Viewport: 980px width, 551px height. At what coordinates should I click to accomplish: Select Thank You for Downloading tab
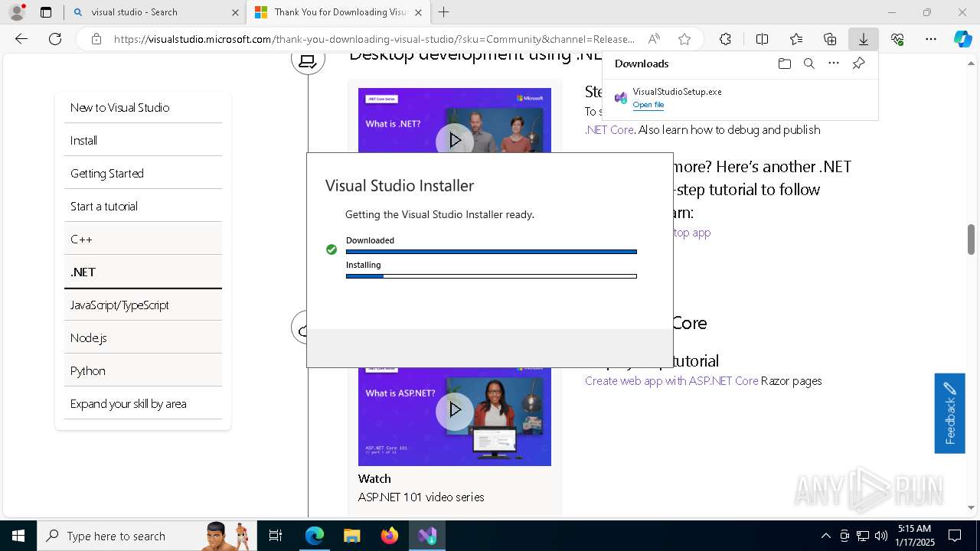pyautogui.click(x=338, y=12)
